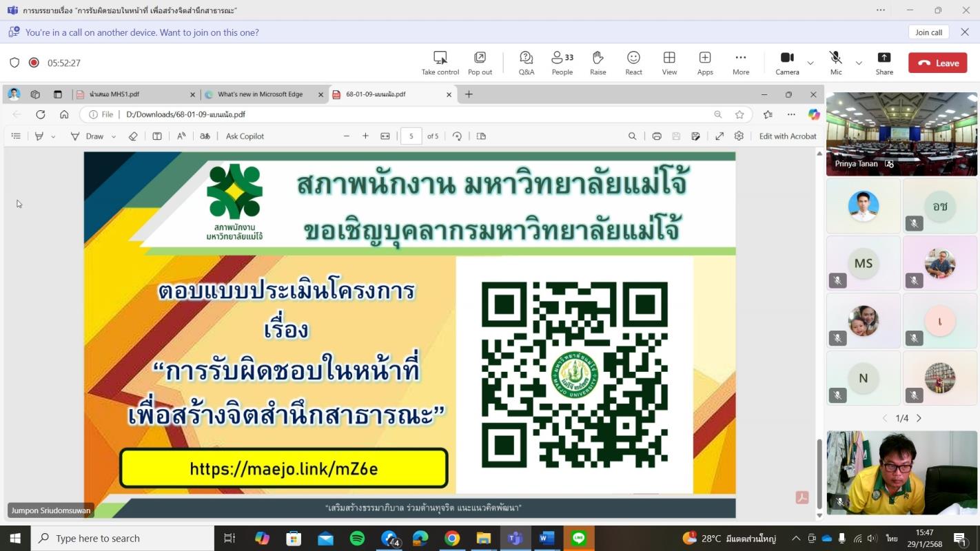Open the Edge Copilot sidebar icon
The image size is (980, 551).
(814, 114)
